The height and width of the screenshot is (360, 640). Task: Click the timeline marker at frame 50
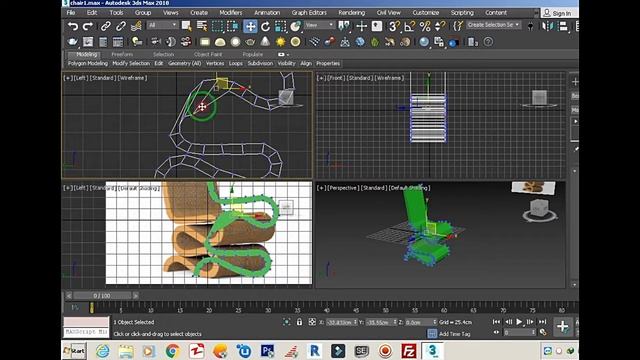tap(385, 309)
